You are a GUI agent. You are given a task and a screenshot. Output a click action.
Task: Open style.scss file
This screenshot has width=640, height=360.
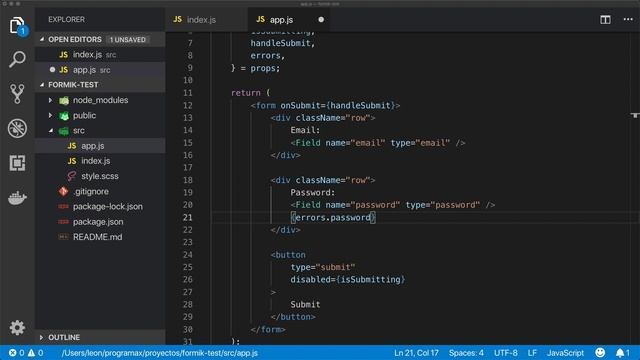point(100,176)
